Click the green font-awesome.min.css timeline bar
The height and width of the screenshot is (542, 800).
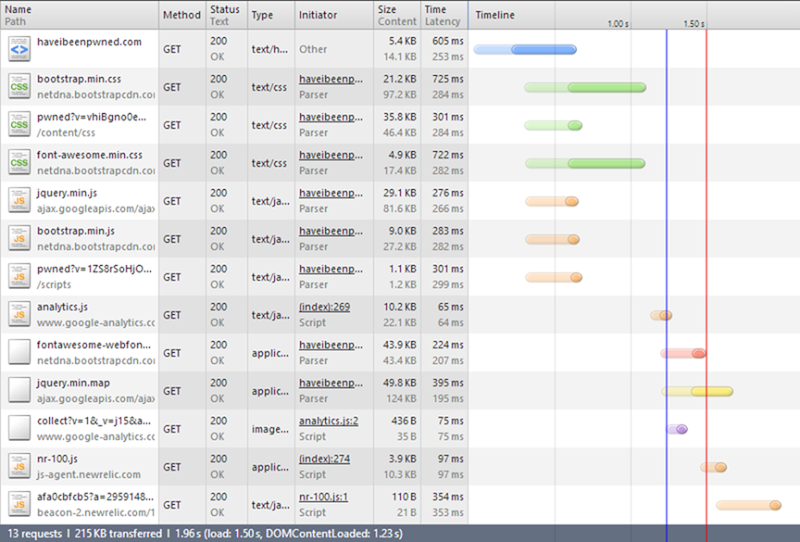585,164
